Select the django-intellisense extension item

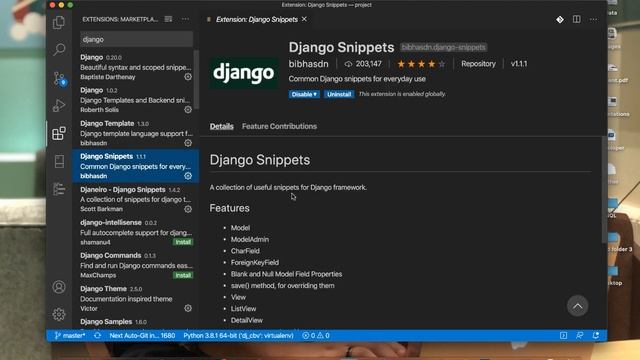coord(136,232)
